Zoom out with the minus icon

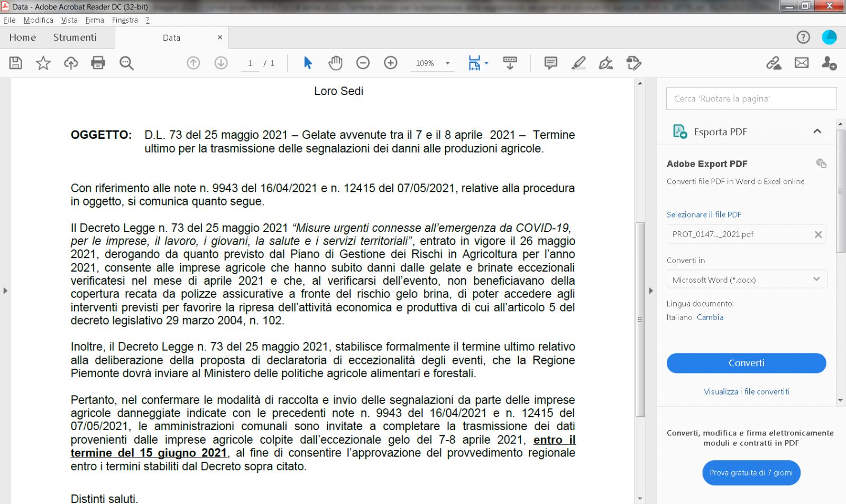pyautogui.click(x=363, y=63)
